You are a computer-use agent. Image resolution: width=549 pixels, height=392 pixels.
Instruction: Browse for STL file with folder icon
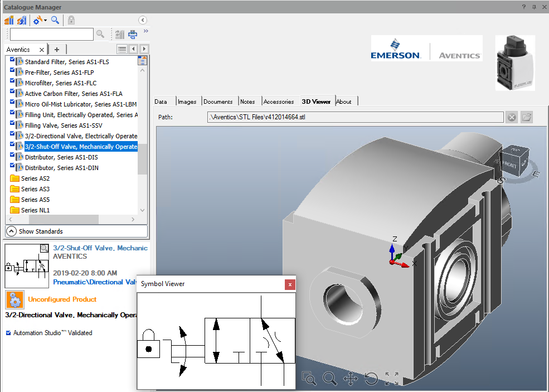[527, 117]
